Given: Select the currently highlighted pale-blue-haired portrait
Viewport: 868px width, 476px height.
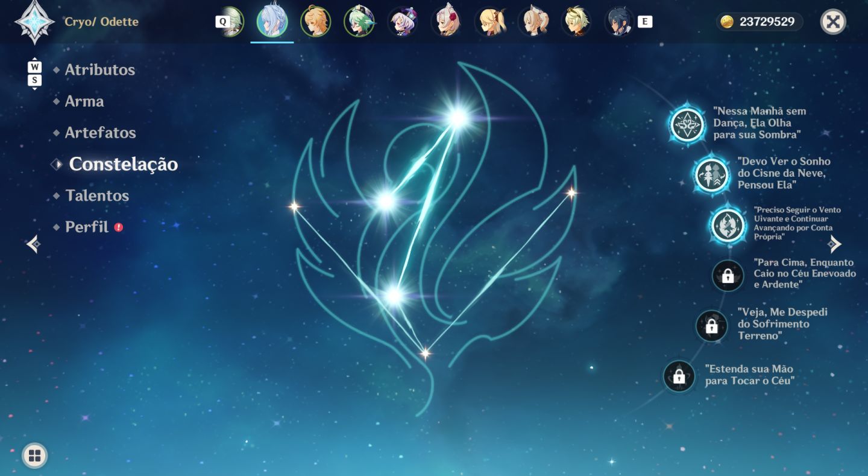Looking at the screenshot, I should pyautogui.click(x=272, y=21).
